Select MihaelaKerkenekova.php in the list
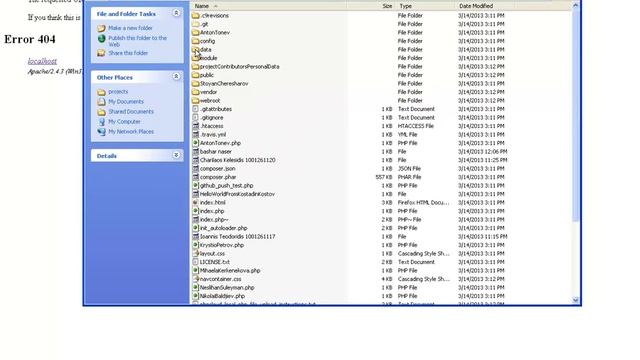 pos(230,271)
